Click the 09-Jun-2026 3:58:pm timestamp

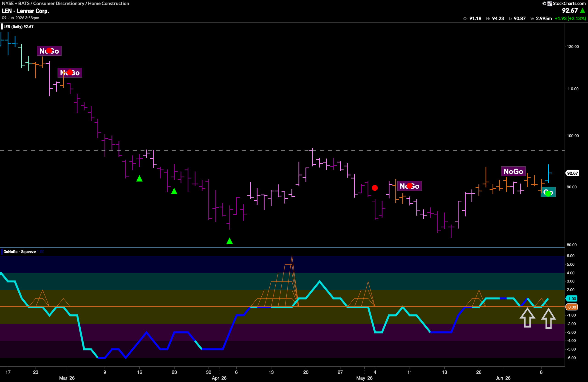20,18
